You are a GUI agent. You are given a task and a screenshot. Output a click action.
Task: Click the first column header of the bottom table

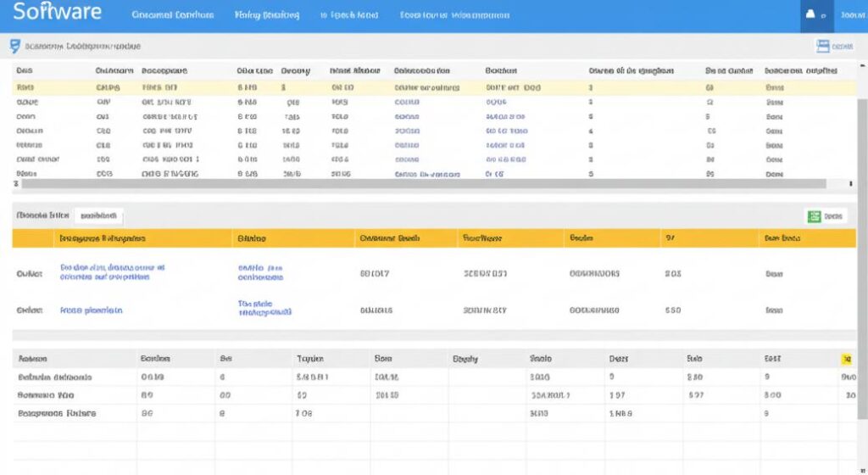(32, 359)
